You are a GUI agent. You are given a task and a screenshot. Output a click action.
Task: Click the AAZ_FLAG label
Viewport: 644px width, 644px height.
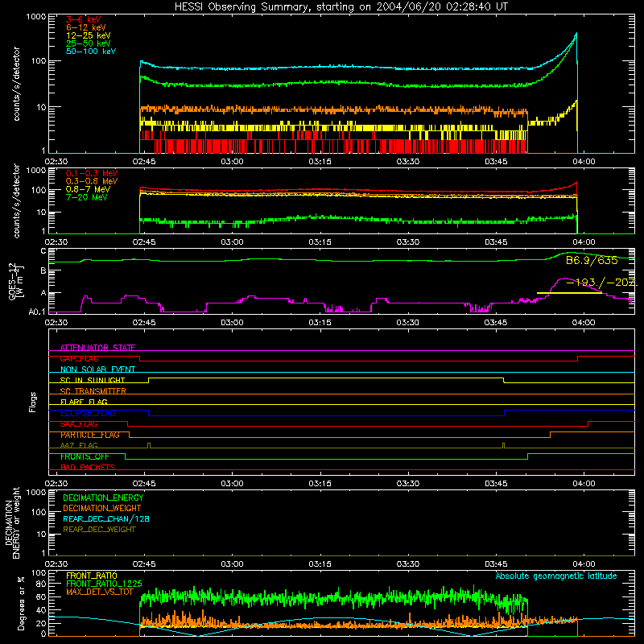click(79, 445)
